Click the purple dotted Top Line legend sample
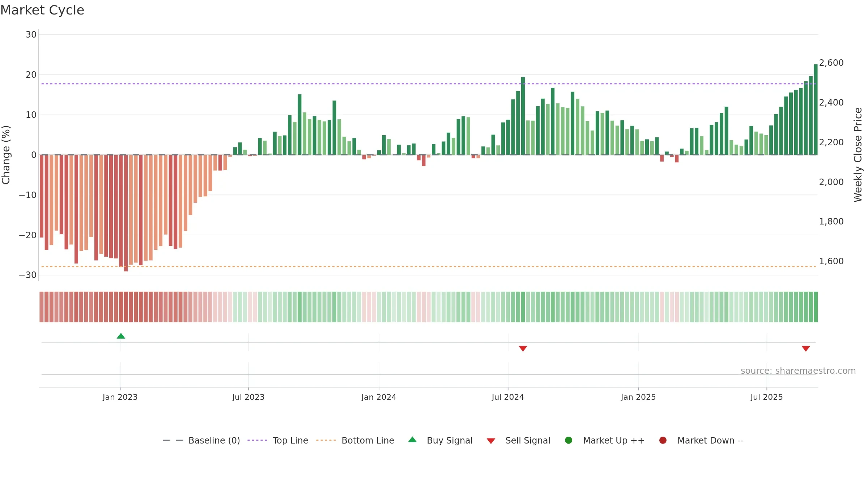This screenshot has width=868, height=488. (x=257, y=440)
